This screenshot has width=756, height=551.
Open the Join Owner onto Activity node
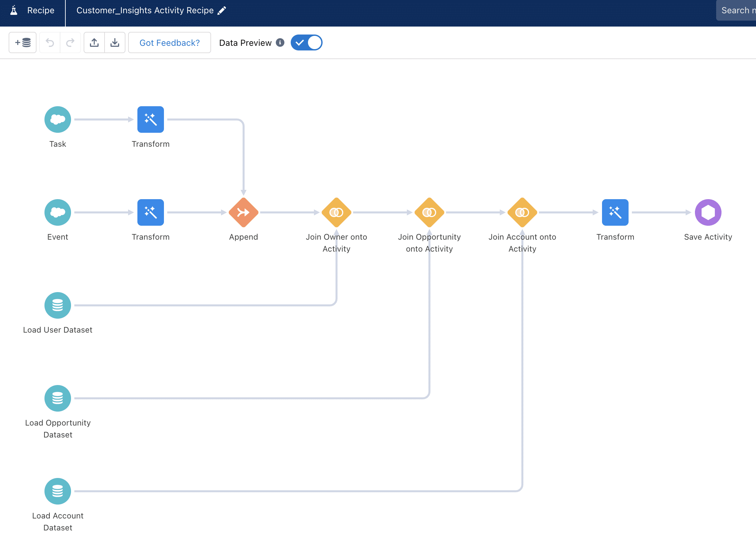pos(337,212)
